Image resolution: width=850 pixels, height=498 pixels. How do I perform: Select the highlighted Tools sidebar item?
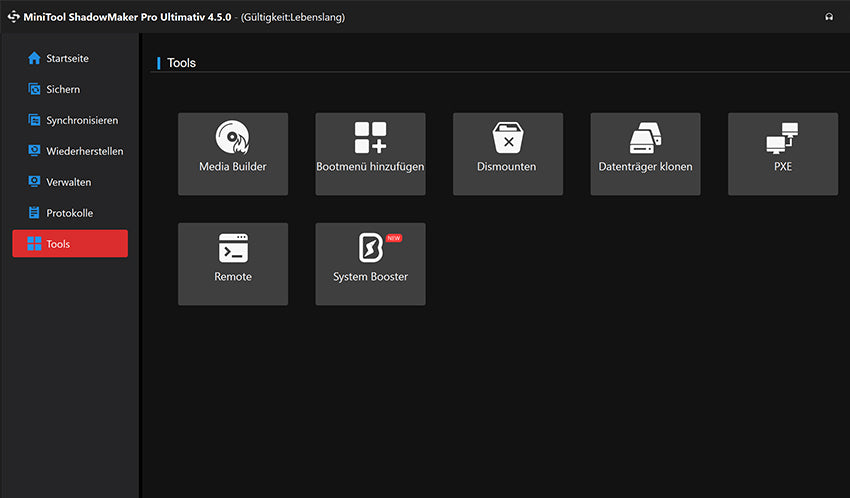(x=70, y=244)
